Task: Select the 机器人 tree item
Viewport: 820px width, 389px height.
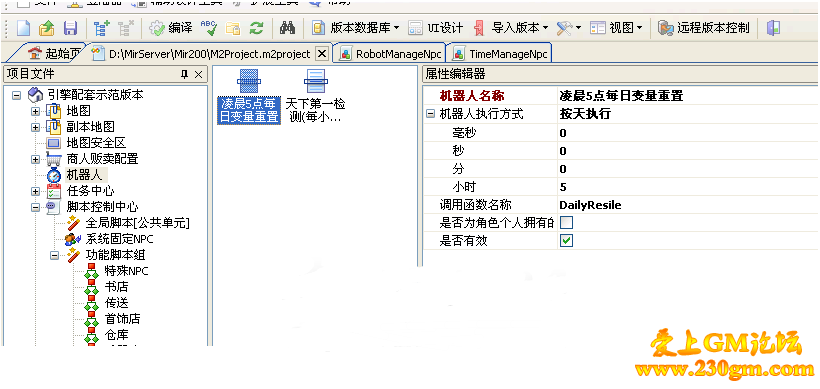Action: point(84,175)
